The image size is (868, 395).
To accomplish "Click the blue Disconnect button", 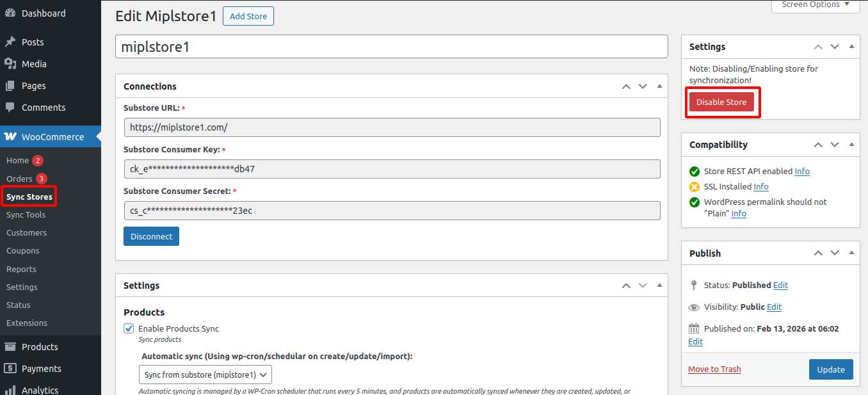I will [x=151, y=236].
